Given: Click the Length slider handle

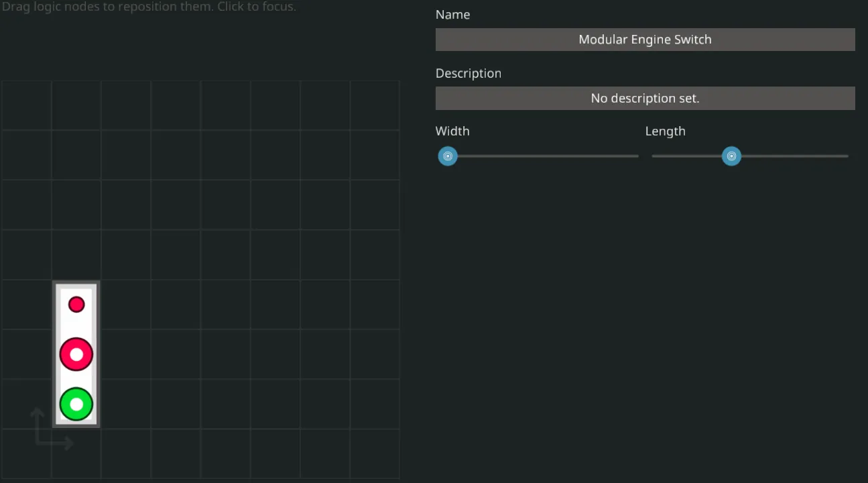Looking at the screenshot, I should tap(731, 156).
